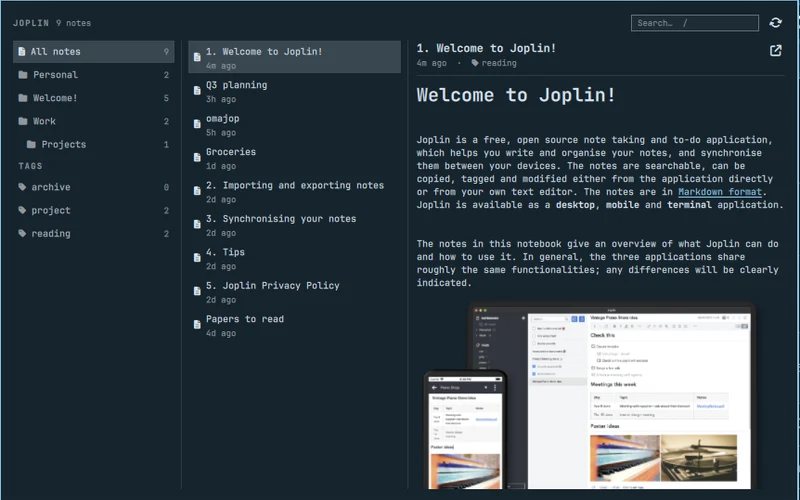Viewport: 800px width, 500px height.
Task: Open the Personal notebook
Action: click(94, 75)
